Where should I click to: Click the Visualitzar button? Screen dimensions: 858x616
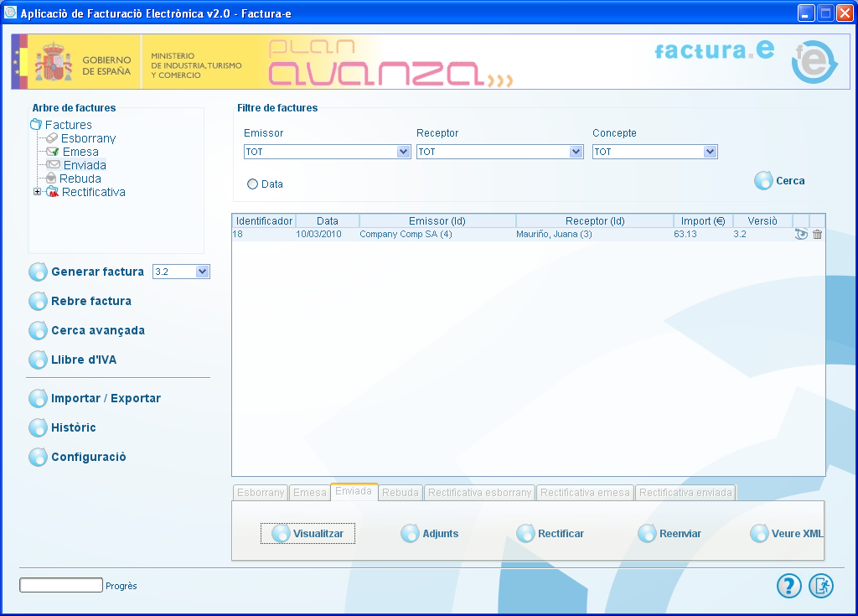[x=308, y=534]
